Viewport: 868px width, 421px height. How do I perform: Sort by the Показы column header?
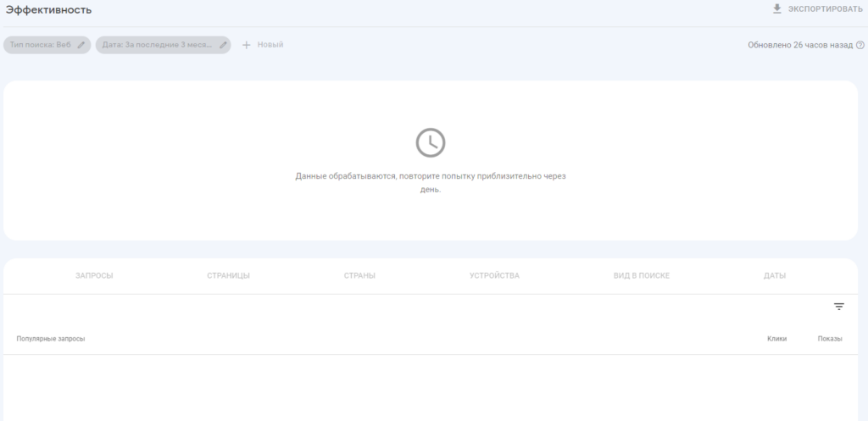(x=830, y=339)
